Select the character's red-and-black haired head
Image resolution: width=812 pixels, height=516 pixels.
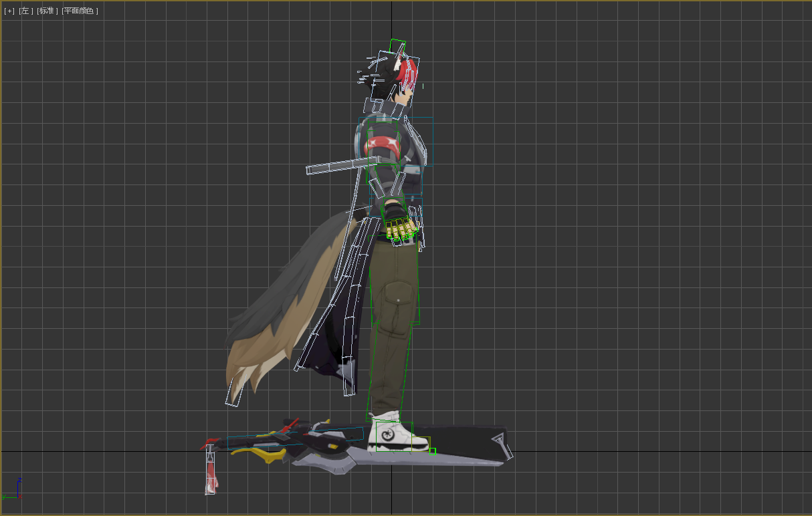point(395,77)
